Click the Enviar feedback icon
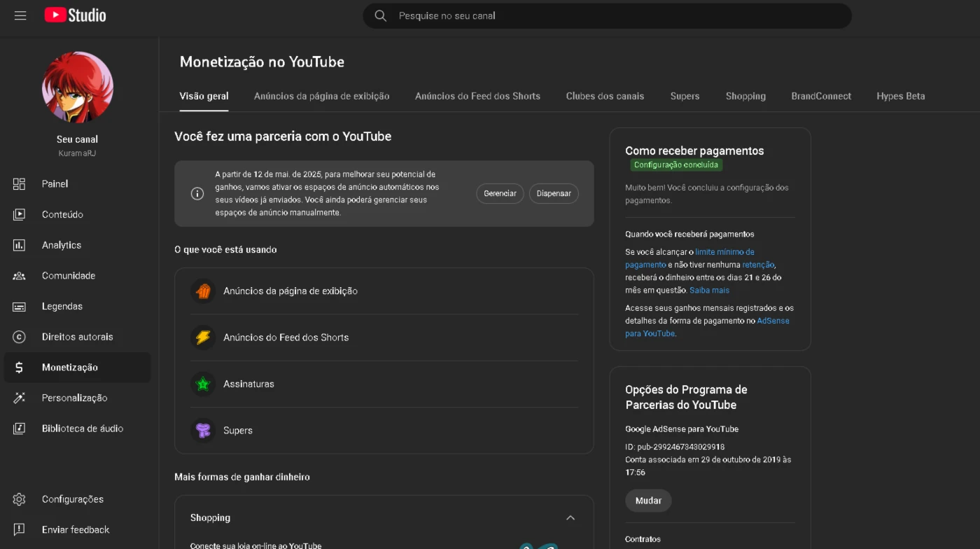The width and height of the screenshot is (980, 549). coord(19,529)
